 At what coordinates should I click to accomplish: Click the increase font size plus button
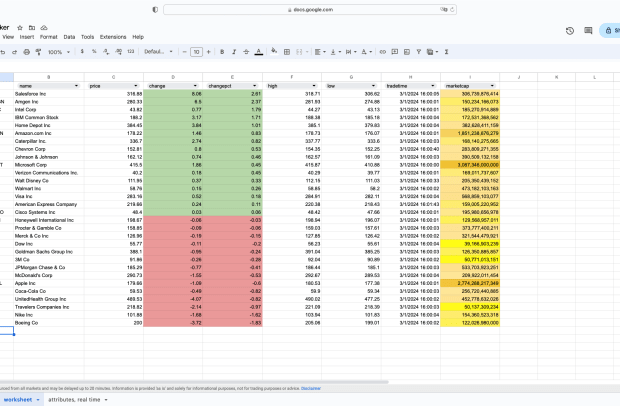coord(208,51)
